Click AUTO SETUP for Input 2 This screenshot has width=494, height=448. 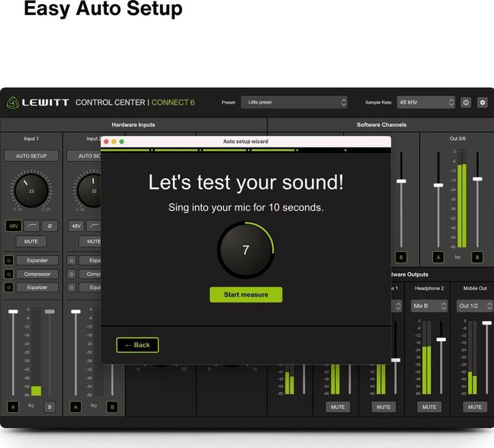click(x=84, y=156)
